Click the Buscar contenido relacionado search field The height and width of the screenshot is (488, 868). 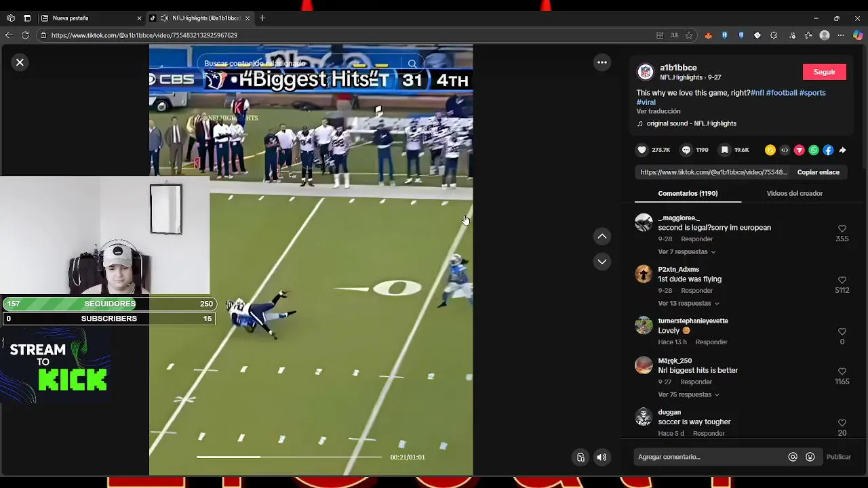[x=300, y=64]
